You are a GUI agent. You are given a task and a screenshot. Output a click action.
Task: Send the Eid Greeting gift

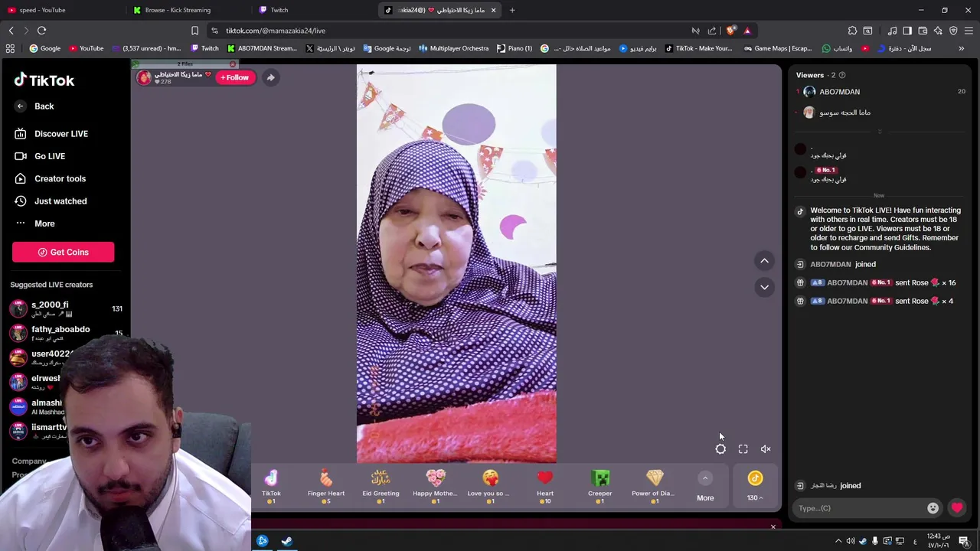[x=381, y=487]
